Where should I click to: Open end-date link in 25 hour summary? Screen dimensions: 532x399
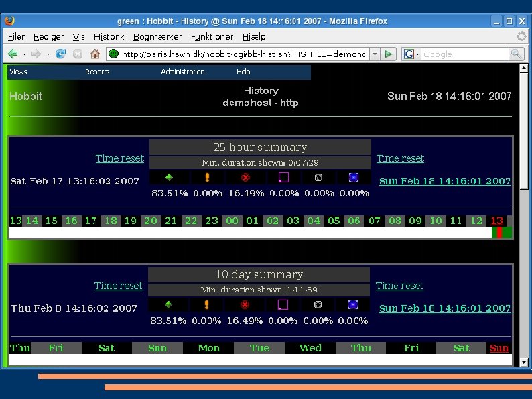445,181
